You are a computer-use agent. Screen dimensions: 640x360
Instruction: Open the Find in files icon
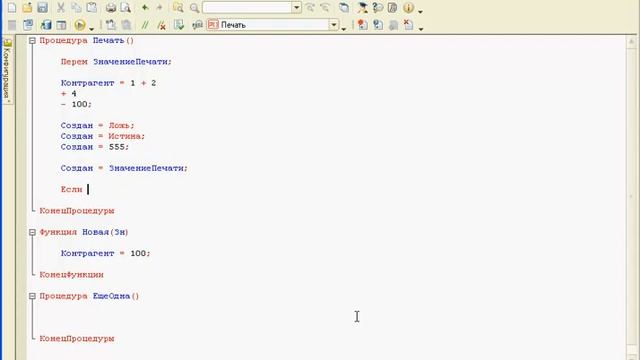click(178, 8)
